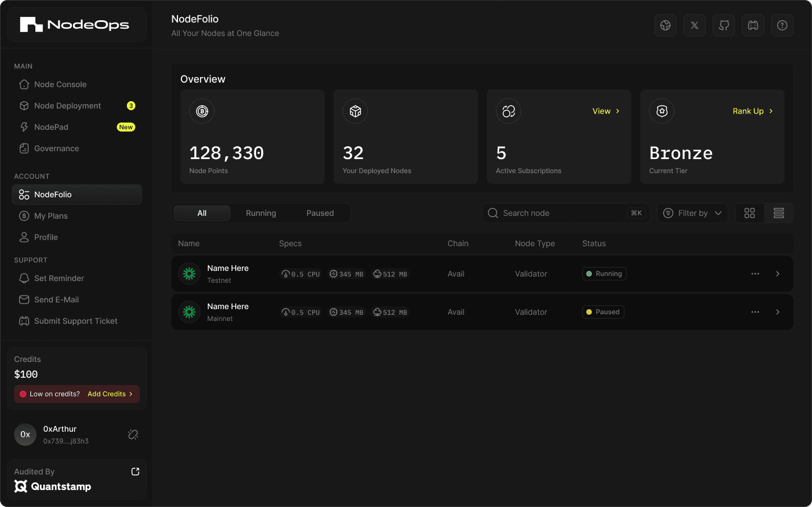Screen dimensions: 812x507
Task: Click the Current Tier shield icon
Action: pos(662,111)
